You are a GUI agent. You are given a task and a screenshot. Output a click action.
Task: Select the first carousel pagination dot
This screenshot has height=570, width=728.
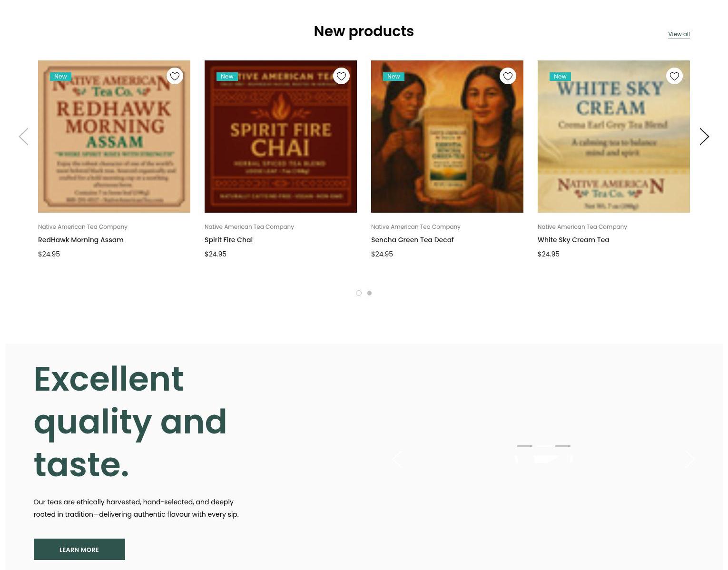click(359, 293)
